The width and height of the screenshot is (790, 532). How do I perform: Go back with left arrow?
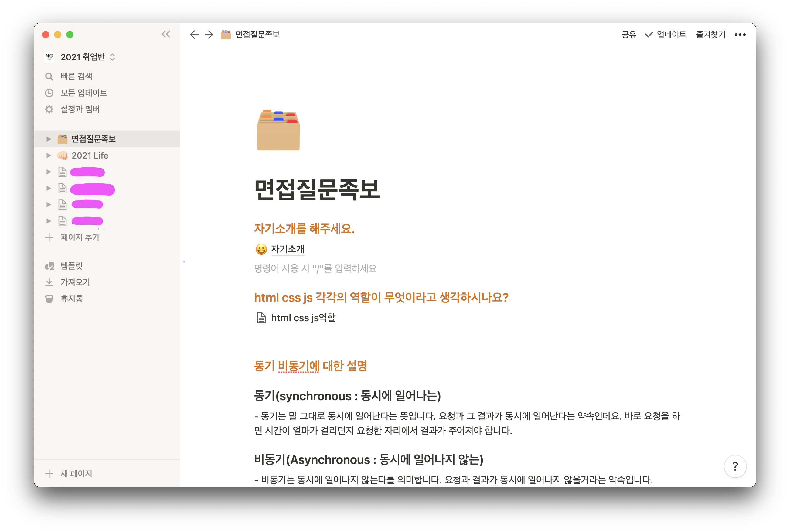(x=194, y=35)
